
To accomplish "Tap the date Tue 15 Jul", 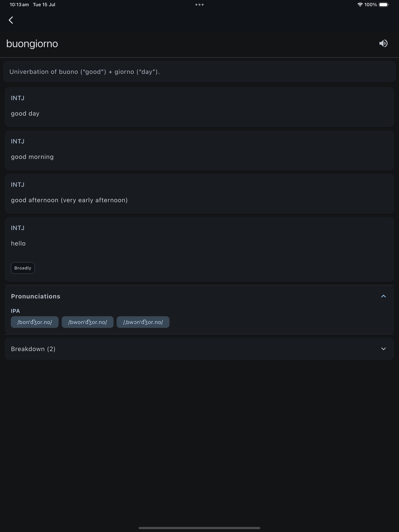I will click(44, 4).
